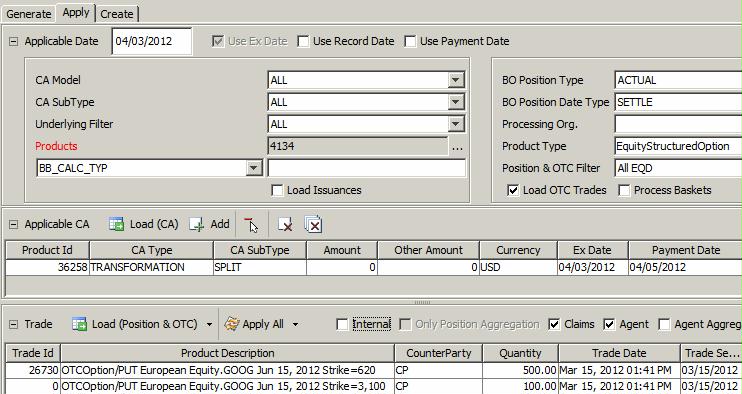Viewport: 742px width, 394px height.
Task: Click the remove-selected icon with red line cursor
Action: 251,225
